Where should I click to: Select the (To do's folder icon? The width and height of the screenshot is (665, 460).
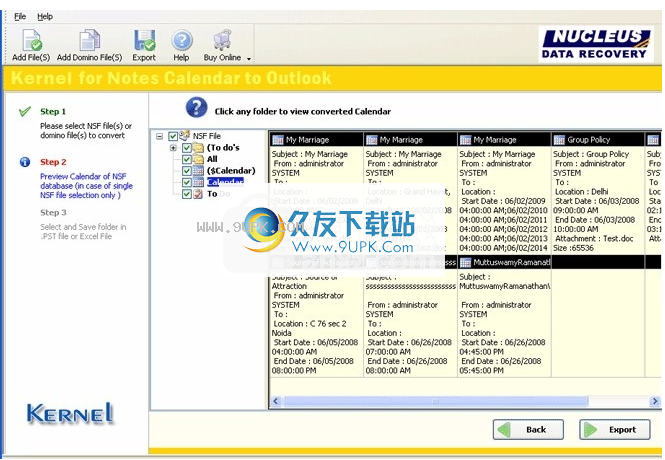[198, 148]
